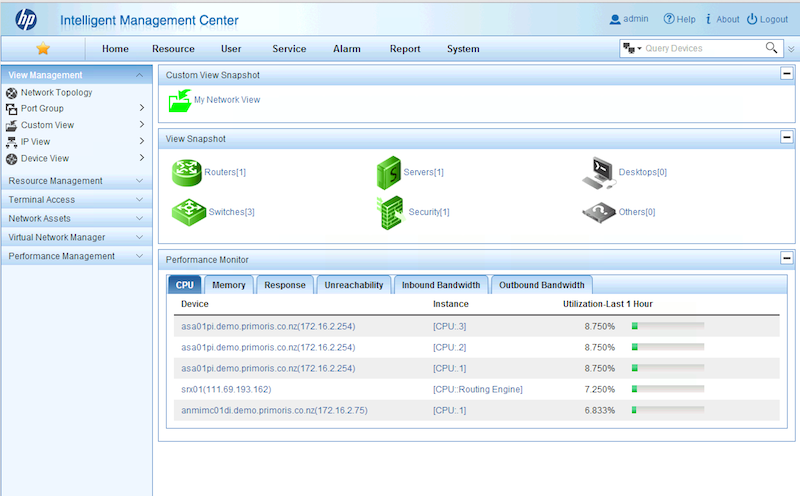Click the Custom View icon in sidebar
This screenshot has height=496, width=800.
coord(11,126)
